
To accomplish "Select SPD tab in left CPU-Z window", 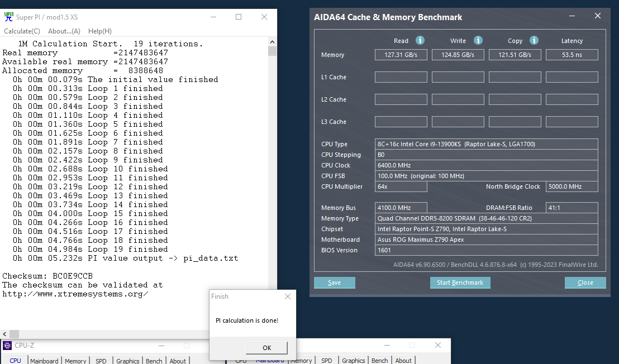I will [x=101, y=361].
